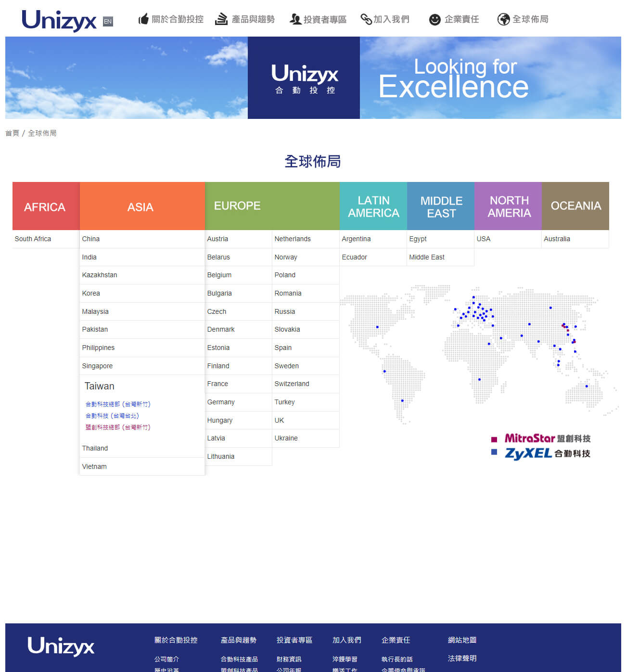Open 合勤科技 (台灣台北) link under Taiwan
The image size is (626, 672).
pyautogui.click(x=112, y=416)
